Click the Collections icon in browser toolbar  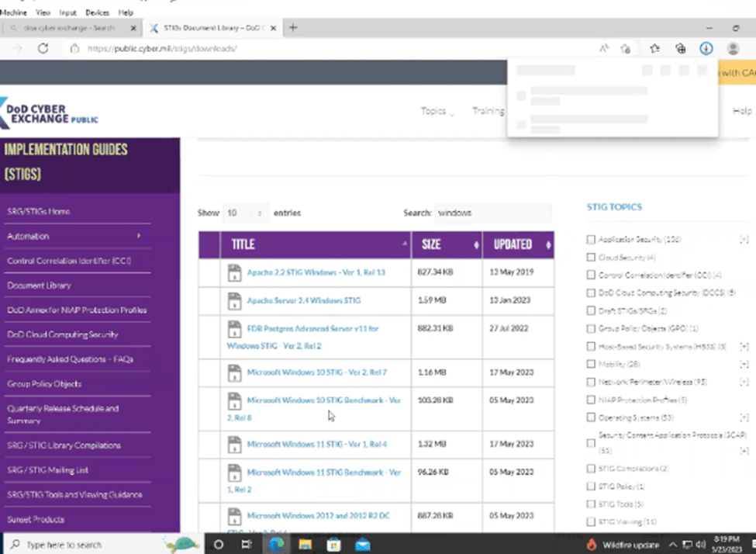(680, 48)
